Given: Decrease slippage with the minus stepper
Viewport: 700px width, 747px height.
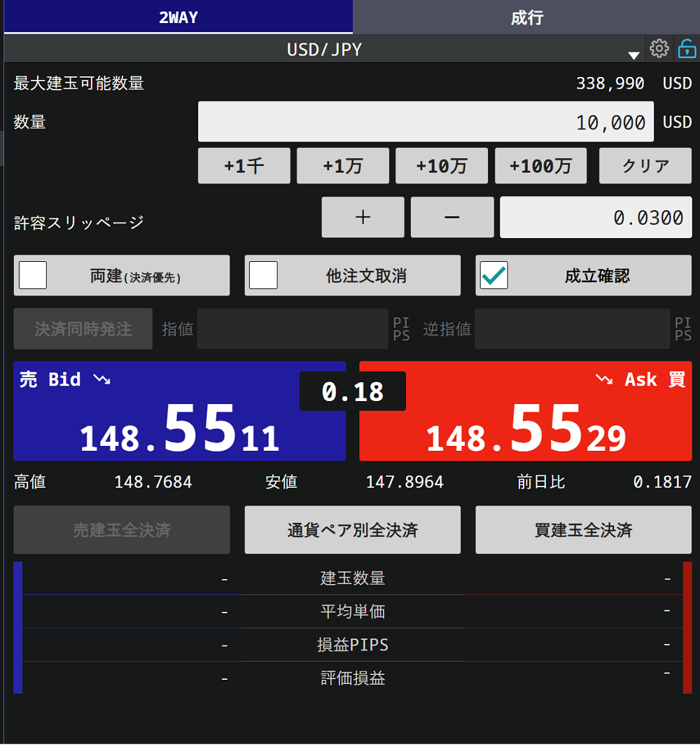Looking at the screenshot, I should 451,217.
